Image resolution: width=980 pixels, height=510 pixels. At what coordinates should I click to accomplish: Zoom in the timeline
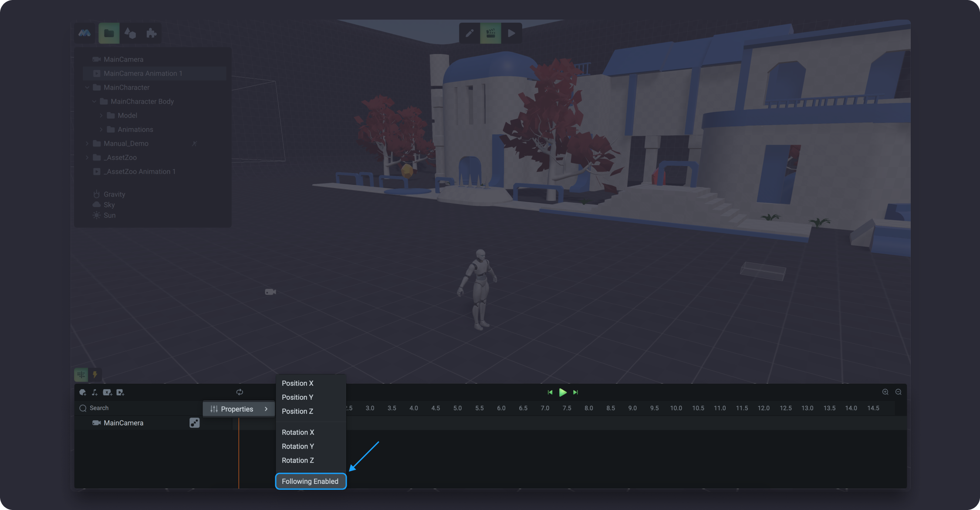point(885,392)
